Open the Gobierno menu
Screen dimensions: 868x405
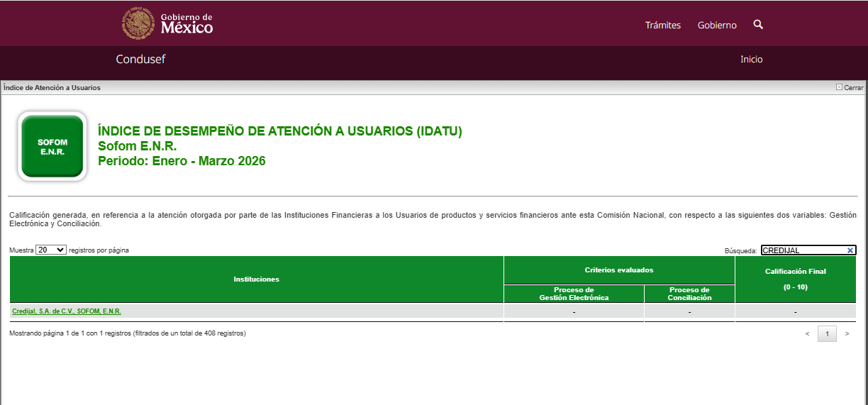pos(717,25)
